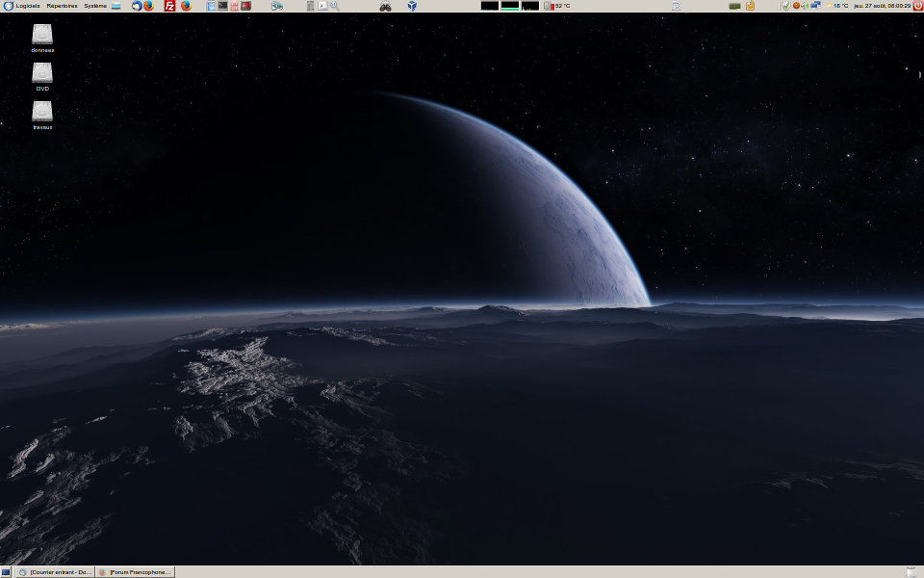Open the terminal launcher icon
This screenshot has width=924, height=578.
tap(222, 6)
